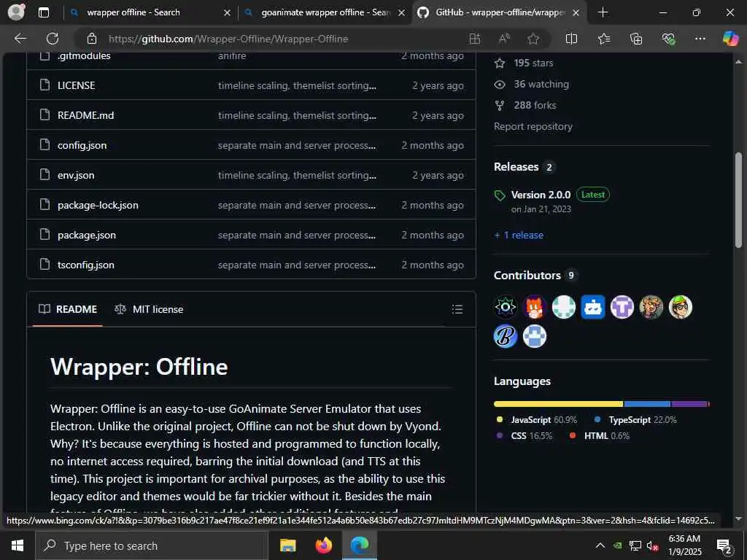
Task: Filter by JavaScript 60.9% language
Action: click(536, 420)
